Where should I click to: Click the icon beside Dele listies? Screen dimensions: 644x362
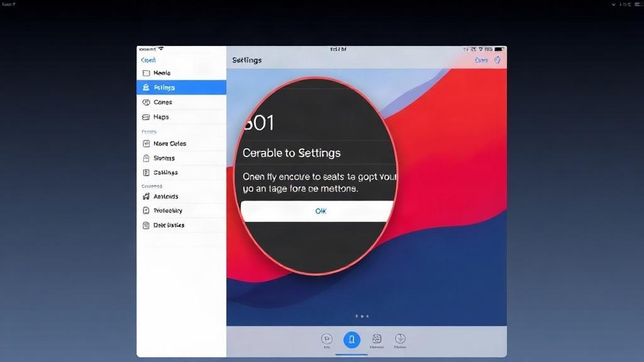click(x=146, y=226)
